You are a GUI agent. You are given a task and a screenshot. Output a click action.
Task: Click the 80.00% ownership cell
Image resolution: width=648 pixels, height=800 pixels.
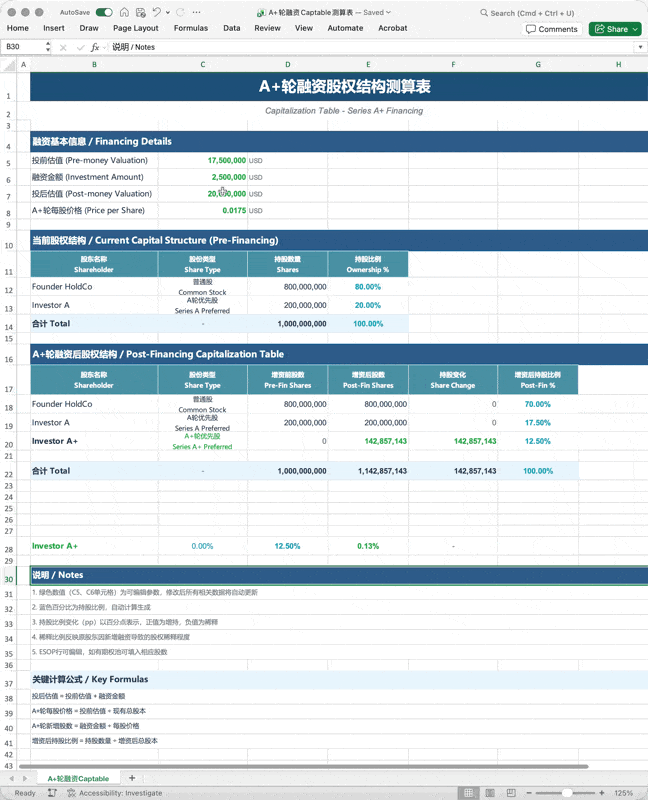(368, 287)
